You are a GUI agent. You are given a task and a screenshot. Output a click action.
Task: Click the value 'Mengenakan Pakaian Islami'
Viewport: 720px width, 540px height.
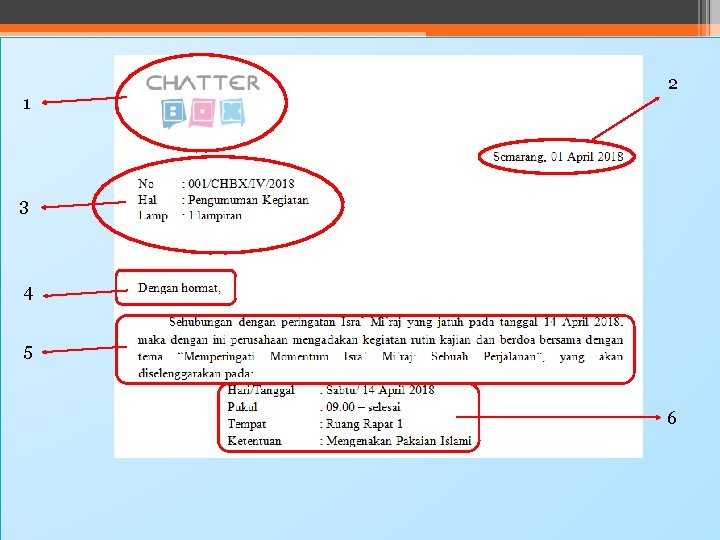tap(399, 441)
